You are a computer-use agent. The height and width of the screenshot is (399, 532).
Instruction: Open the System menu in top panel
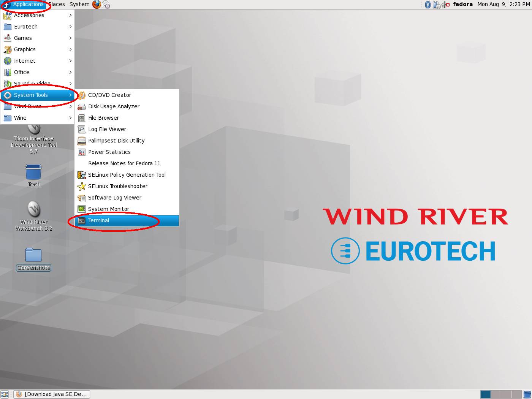point(79,4)
